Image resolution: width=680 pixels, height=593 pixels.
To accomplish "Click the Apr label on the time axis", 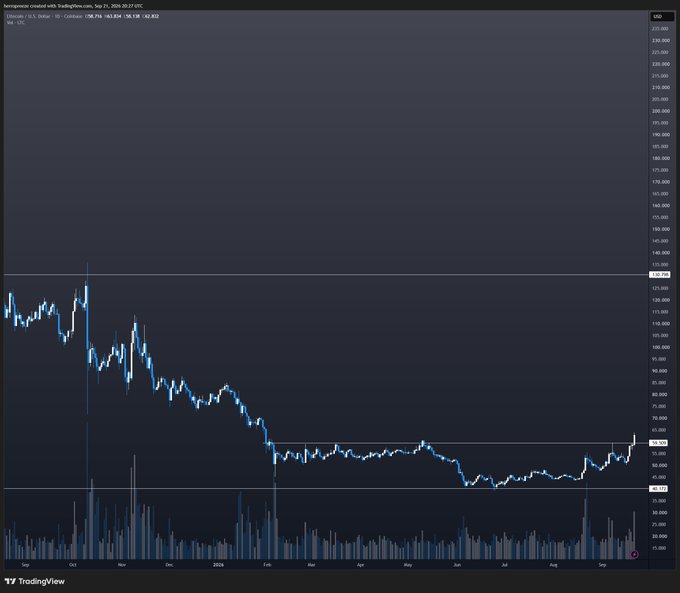I will click(x=360, y=565).
